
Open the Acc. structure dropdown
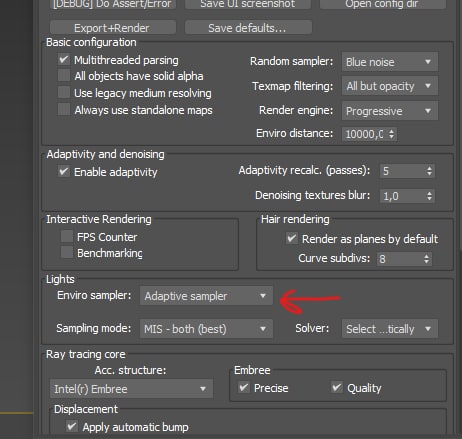[x=131, y=389]
